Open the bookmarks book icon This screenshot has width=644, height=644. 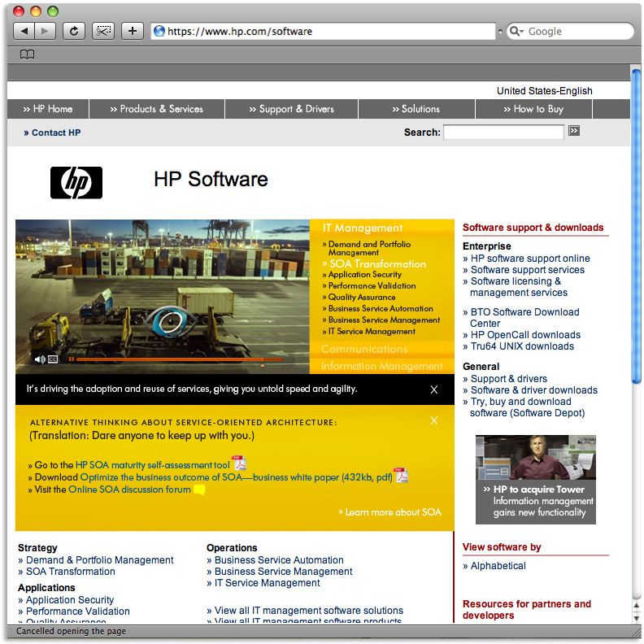(x=27, y=54)
